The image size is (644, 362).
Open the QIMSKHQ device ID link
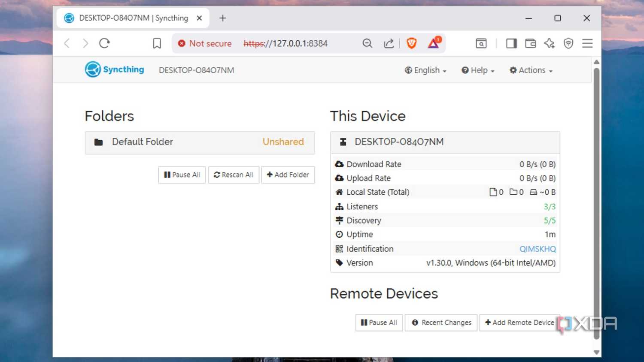(538, 249)
